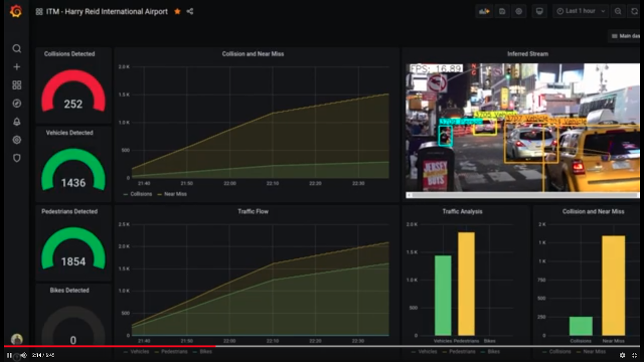The image size is (644, 362).
Task: Star the ITM dashboard as favorite
Action: [177, 12]
